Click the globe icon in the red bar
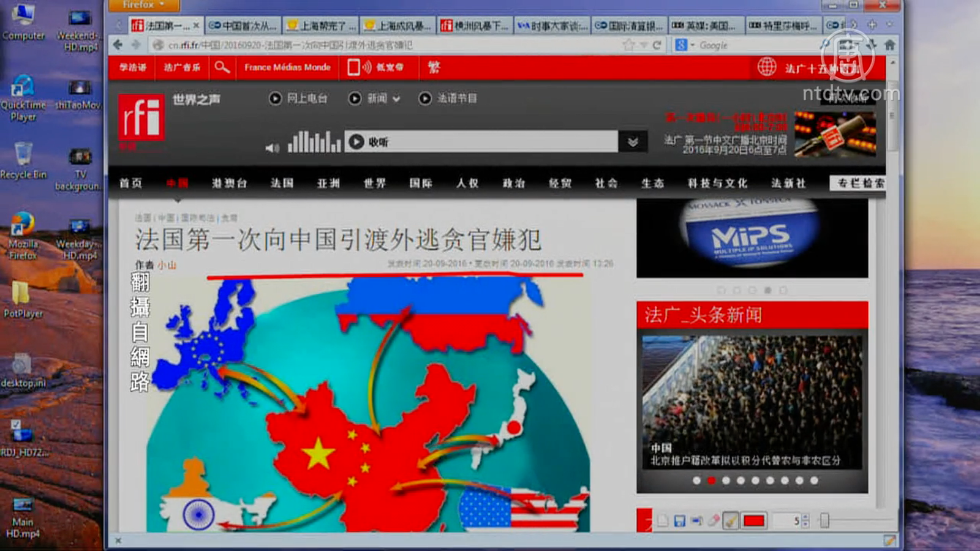This screenshot has width=980, height=551. click(766, 67)
